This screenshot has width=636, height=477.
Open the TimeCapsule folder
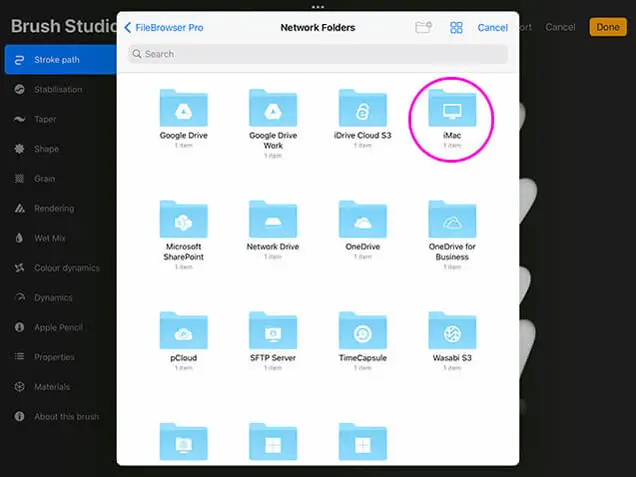click(x=363, y=331)
